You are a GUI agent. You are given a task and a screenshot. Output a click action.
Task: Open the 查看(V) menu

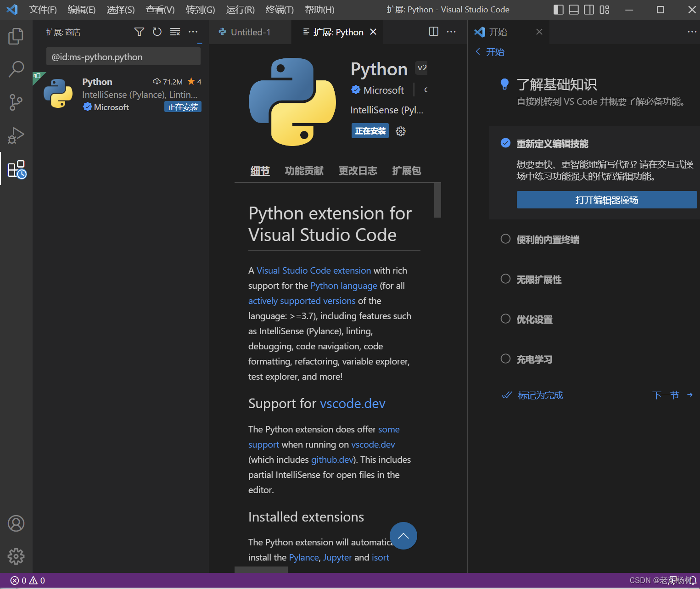[x=160, y=10]
